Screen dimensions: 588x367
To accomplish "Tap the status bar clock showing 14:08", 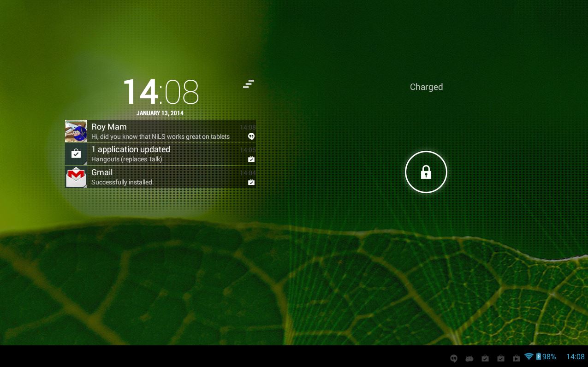I will pyautogui.click(x=575, y=357).
